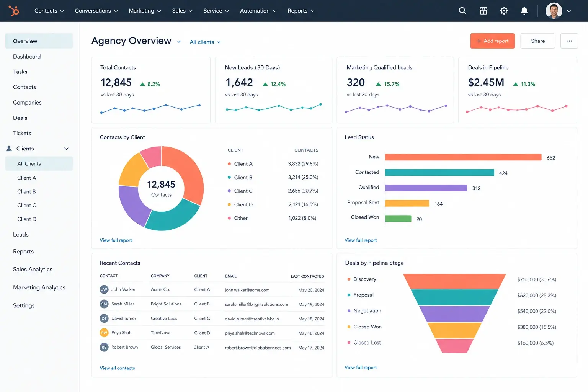Open Companies in the sidebar

pos(27,103)
